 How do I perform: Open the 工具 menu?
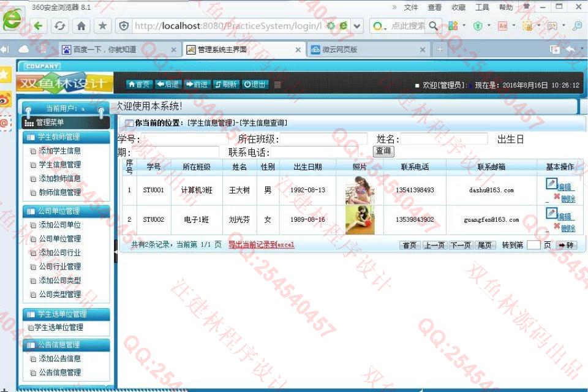click(x=482, y=7)
